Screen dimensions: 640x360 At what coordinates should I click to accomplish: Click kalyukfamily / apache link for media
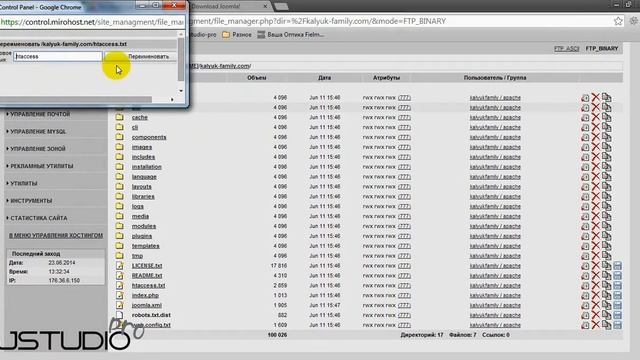495,216
